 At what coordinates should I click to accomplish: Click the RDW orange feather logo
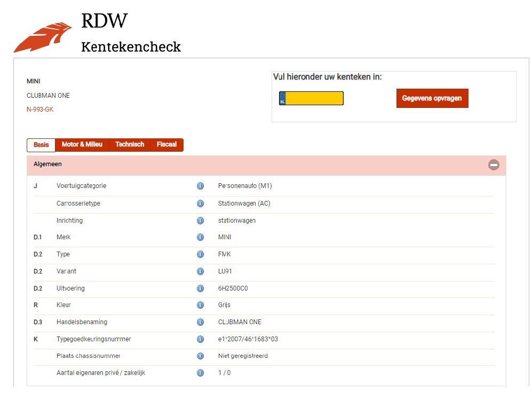click(42, 37)
